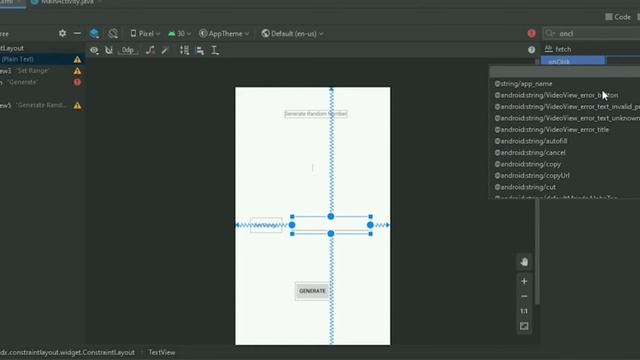Image resolution: width=640 pixels, height=360 pixels.
Task: Set zoom to 1:1
Action: (x=524, y=311)
